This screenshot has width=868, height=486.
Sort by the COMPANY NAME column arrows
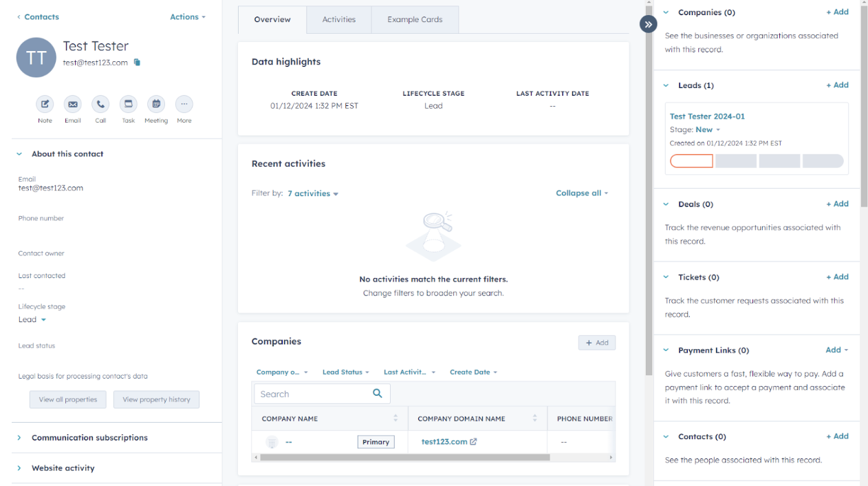click(395, 418)
